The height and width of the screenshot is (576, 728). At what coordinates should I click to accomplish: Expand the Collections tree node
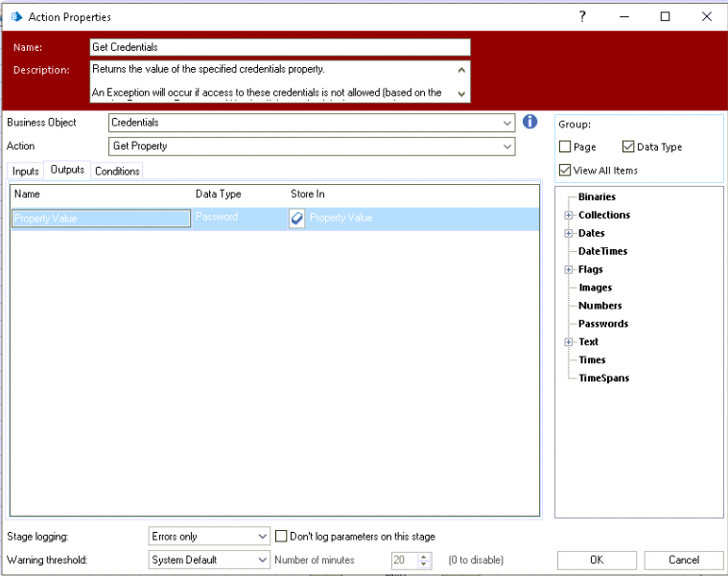tap(569, 216)
